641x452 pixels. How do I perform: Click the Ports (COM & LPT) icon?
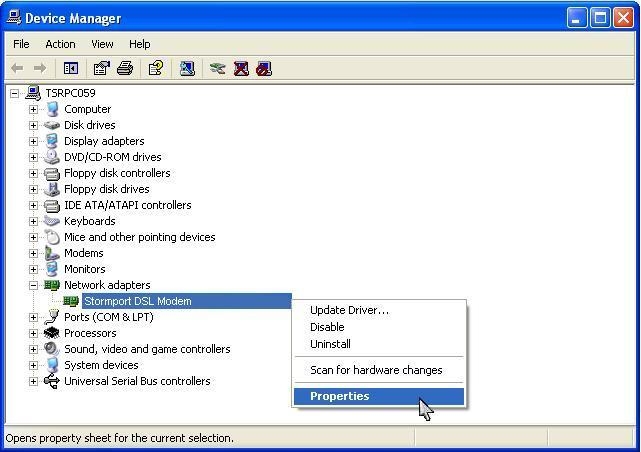(52, 317)
